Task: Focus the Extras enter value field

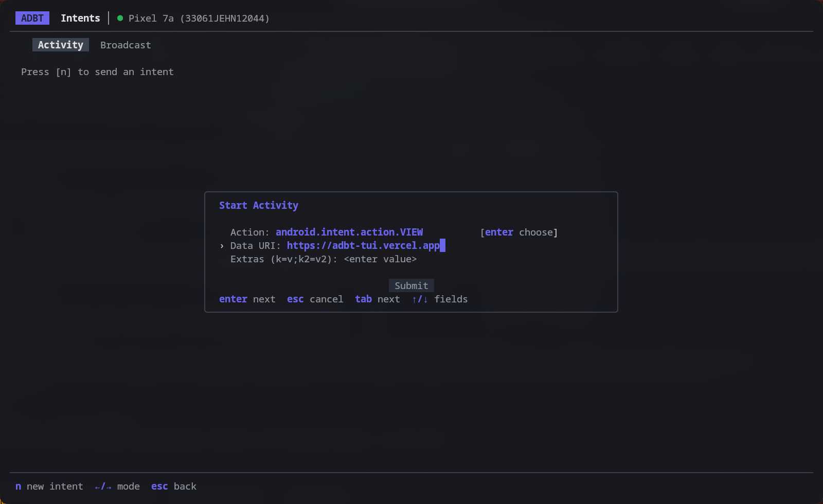Action: [380, 259]
